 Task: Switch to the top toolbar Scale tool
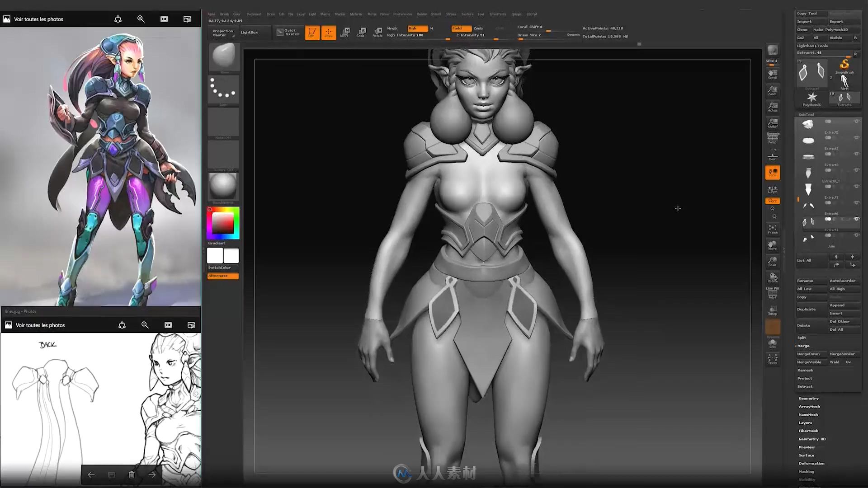361,32
